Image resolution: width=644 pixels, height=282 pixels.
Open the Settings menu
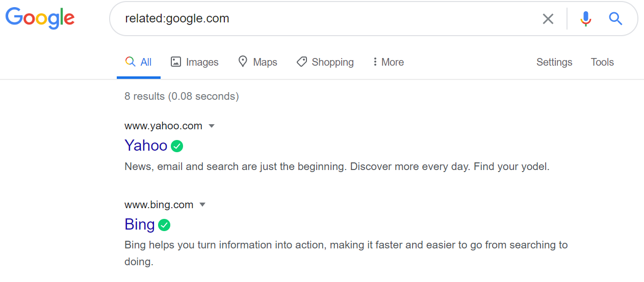tap(554, 62)
